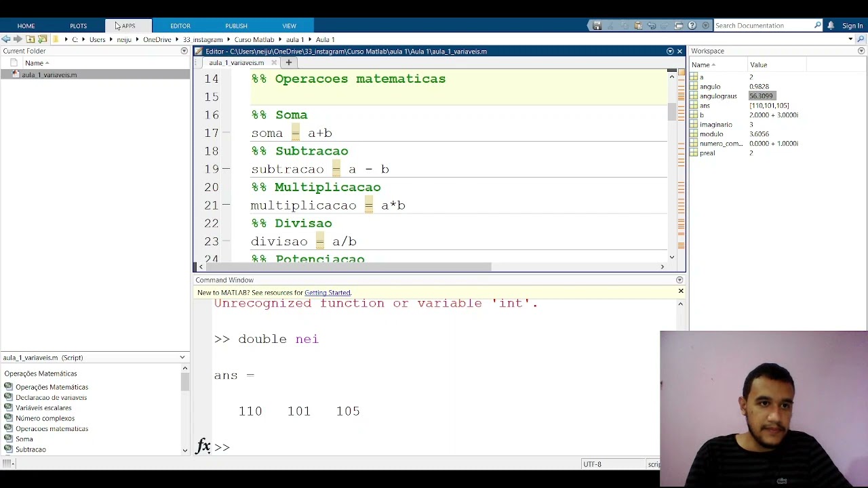Open the Command Window actions menu
868x488 pixels.
pyautogui.click(x=679, y=280)
